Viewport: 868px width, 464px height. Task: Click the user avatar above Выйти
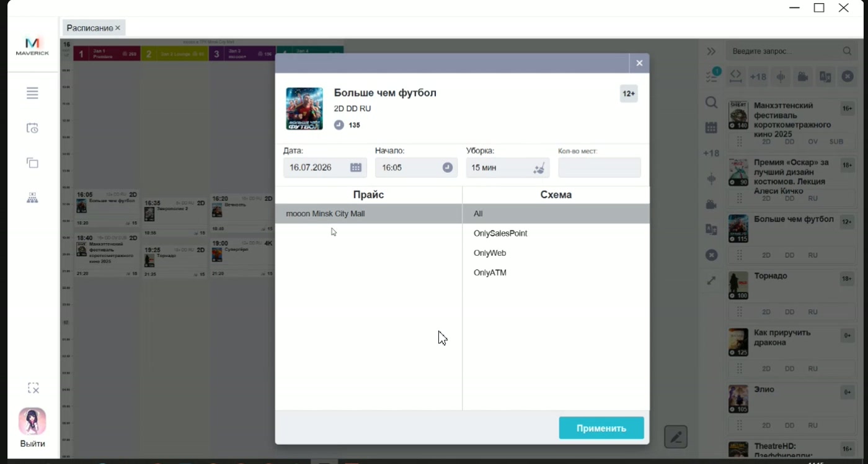pos(32,421)
